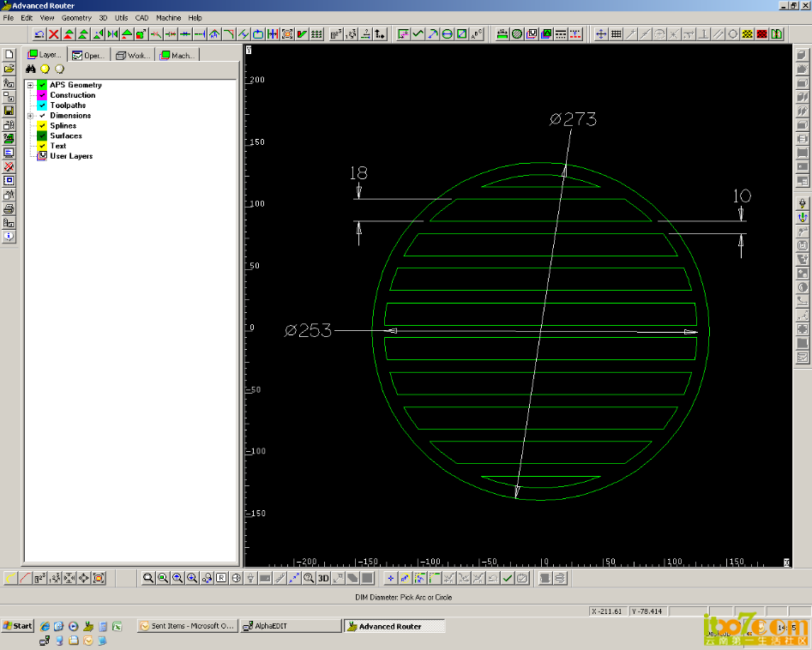Toggle the grid display icon
The width and height of the screenshot is (812, 650).
616,34
